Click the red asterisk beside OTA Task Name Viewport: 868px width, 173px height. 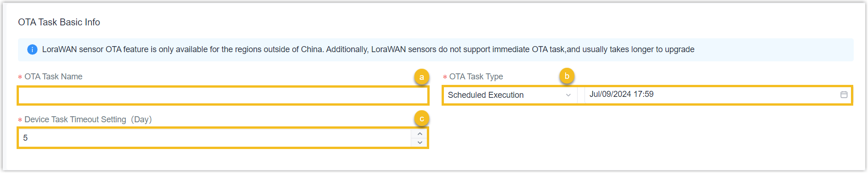20,77
